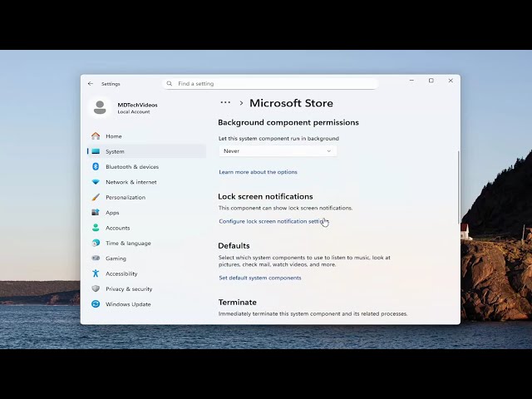The image size is (532, 399).
Task: Click the Defaults section heading
Action: [x=234, y=246]
